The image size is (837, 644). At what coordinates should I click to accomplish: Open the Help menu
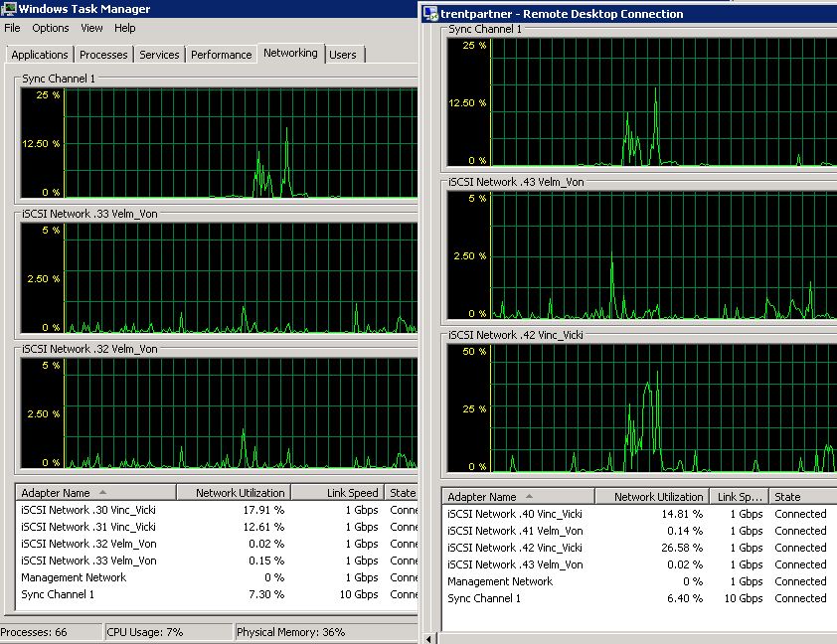click(x=125, y=28)
